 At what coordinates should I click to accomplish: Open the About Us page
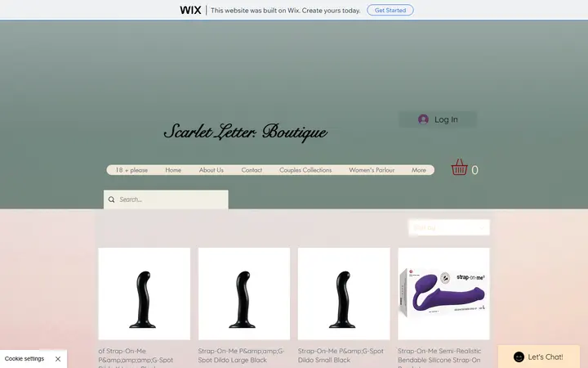coord(212,170)
